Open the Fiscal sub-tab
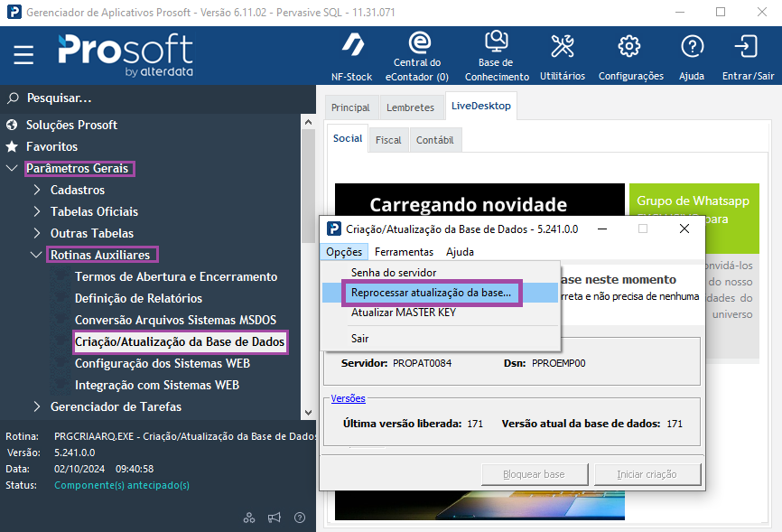Viewport: 782px width, 532px height. point(388,140)
